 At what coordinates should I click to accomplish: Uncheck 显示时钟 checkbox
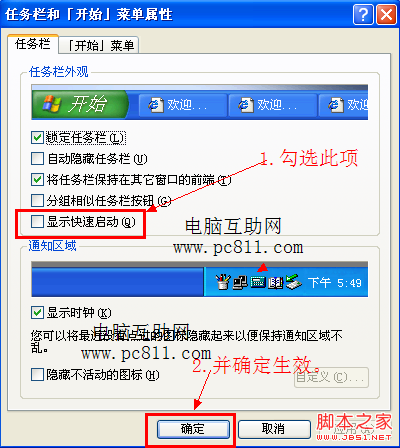(37, 313)
